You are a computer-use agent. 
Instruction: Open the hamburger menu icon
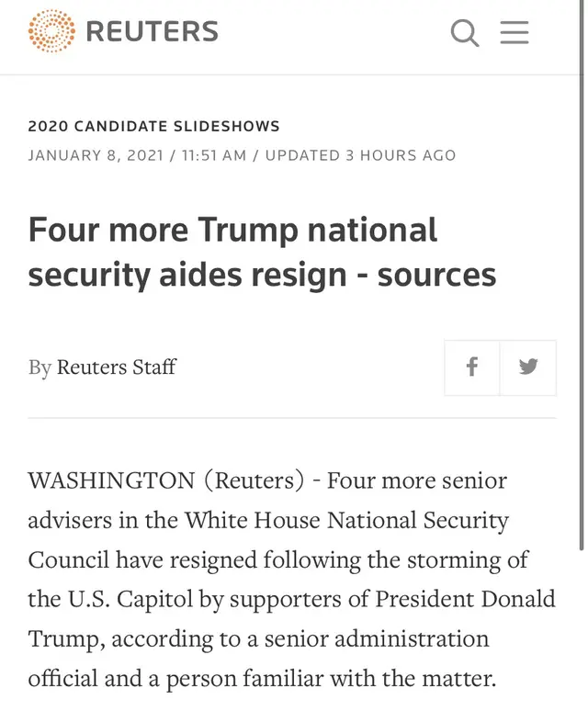click(514, 32)
